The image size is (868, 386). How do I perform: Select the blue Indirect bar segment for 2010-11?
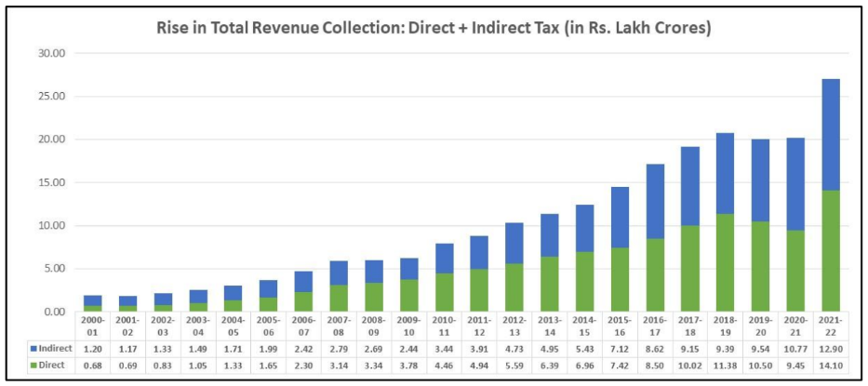[444, 258]
